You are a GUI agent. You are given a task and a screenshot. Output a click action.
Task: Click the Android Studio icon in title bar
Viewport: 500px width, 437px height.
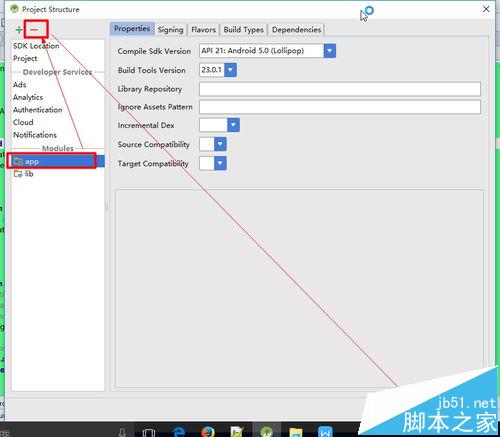click(x=14, y=9)
